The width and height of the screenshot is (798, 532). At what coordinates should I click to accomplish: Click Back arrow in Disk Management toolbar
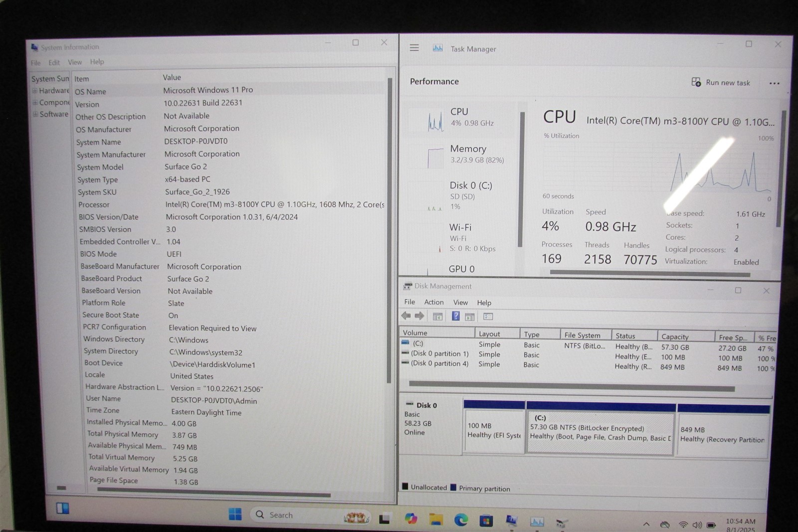[x=406, y=316]
